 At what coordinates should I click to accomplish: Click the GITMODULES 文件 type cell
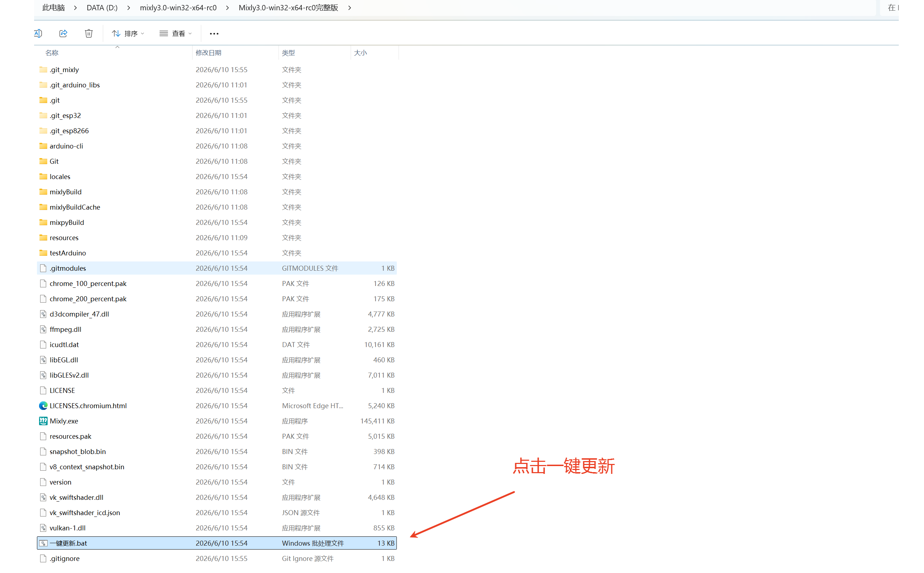[310, 268]
